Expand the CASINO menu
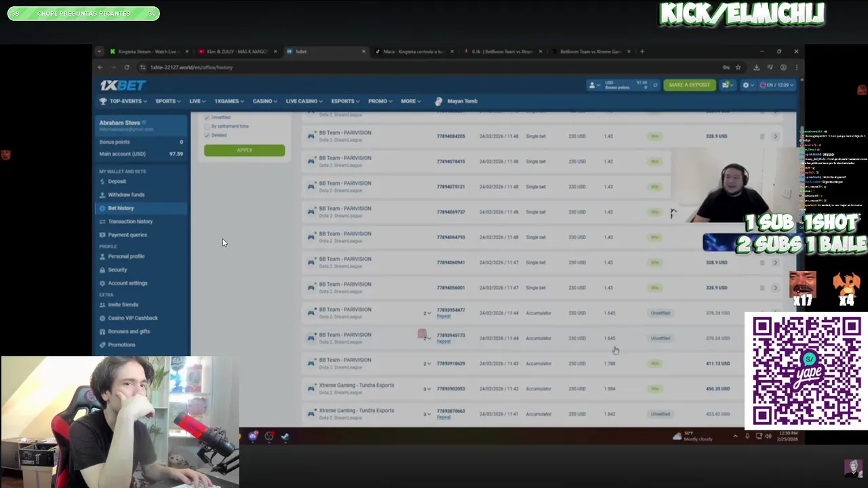 [x=264, y=101]
